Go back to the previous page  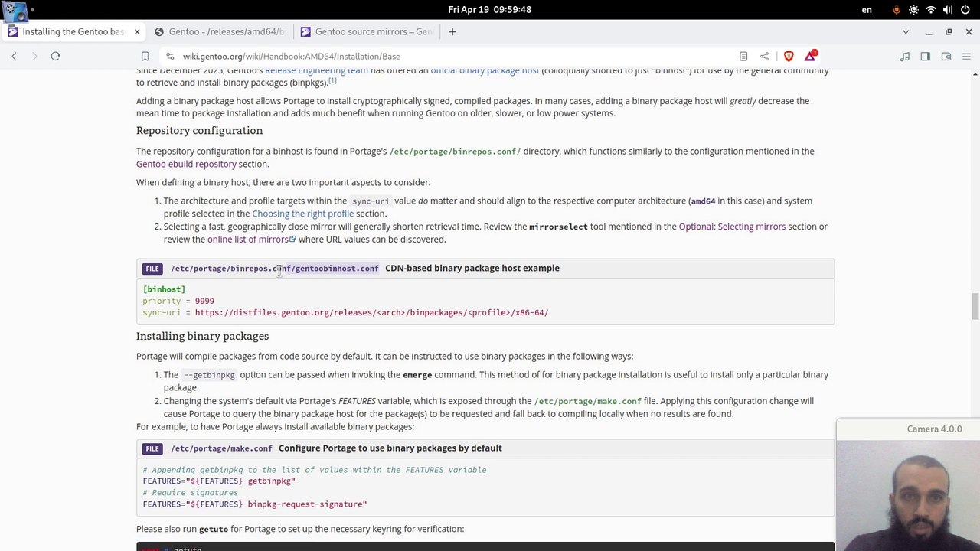[14, 56]
